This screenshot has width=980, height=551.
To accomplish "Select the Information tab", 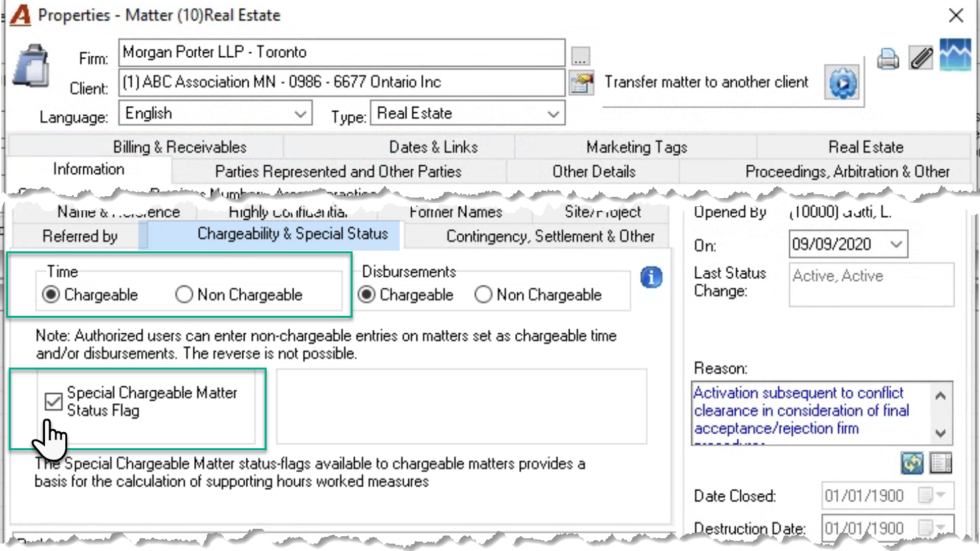I will 89,169.
